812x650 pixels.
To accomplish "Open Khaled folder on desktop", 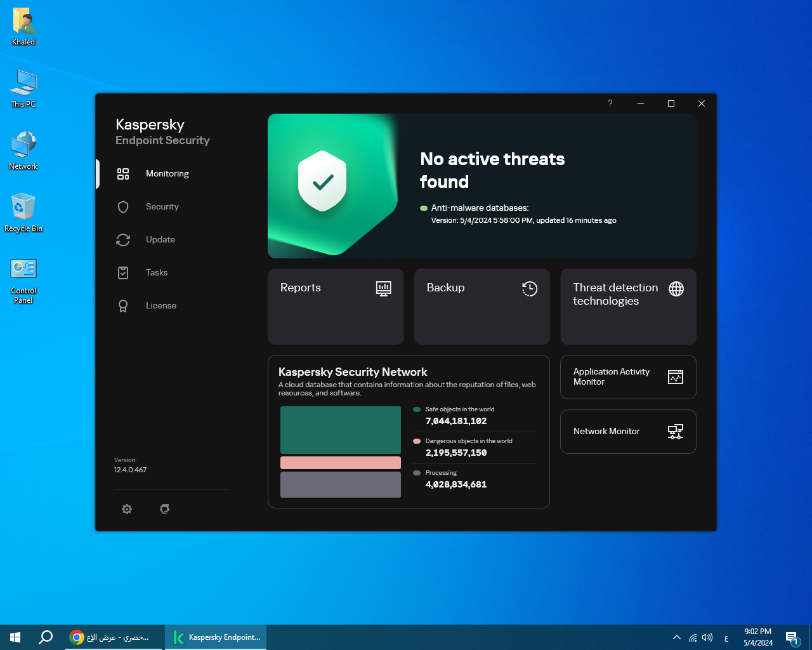I will click(x=23, y=27).
